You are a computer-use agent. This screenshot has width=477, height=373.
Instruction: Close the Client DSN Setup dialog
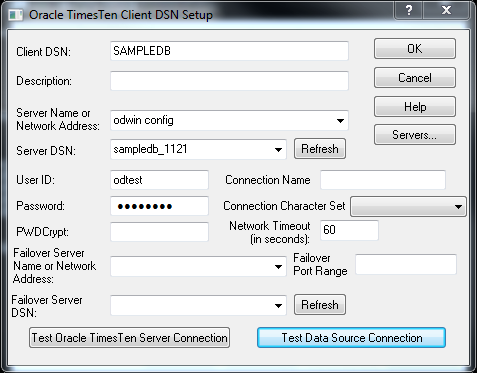coord(446,10)
